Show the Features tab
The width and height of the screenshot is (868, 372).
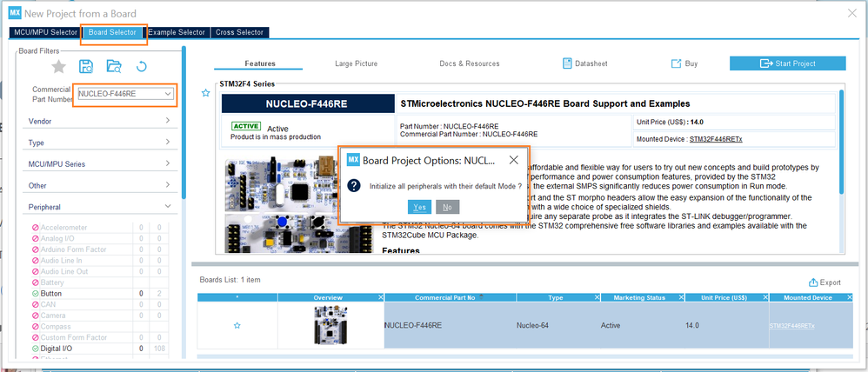click(260, 63)
